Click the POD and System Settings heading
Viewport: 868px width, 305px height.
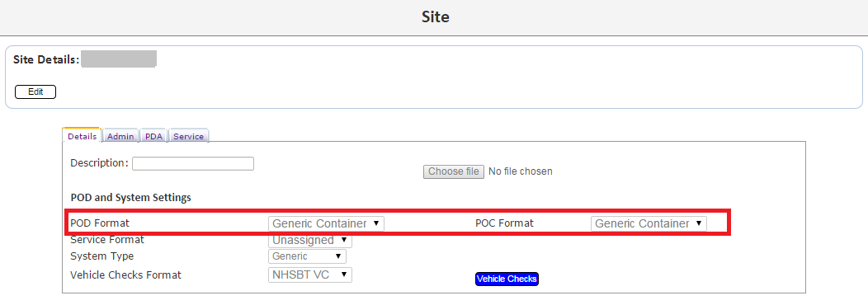(130, 198)
